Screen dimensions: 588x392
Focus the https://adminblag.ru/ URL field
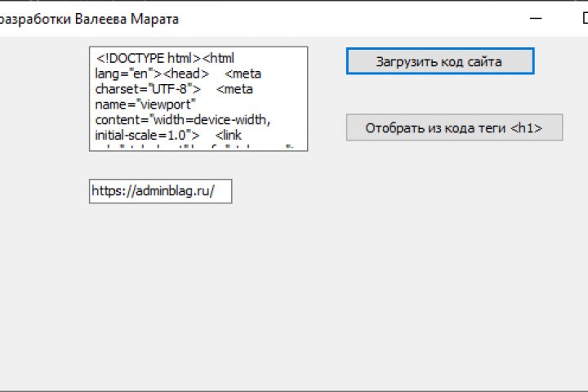(160, 191)
